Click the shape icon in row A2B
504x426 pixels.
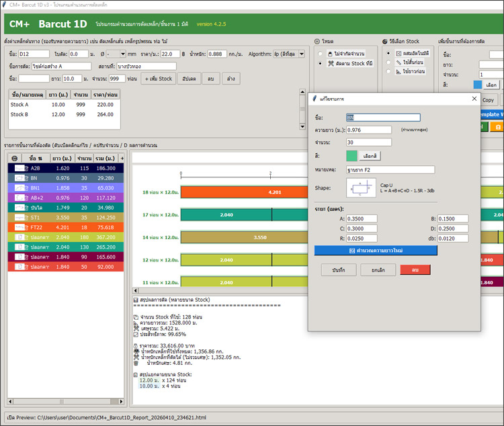pyautogui.click(x=21, y=168)
